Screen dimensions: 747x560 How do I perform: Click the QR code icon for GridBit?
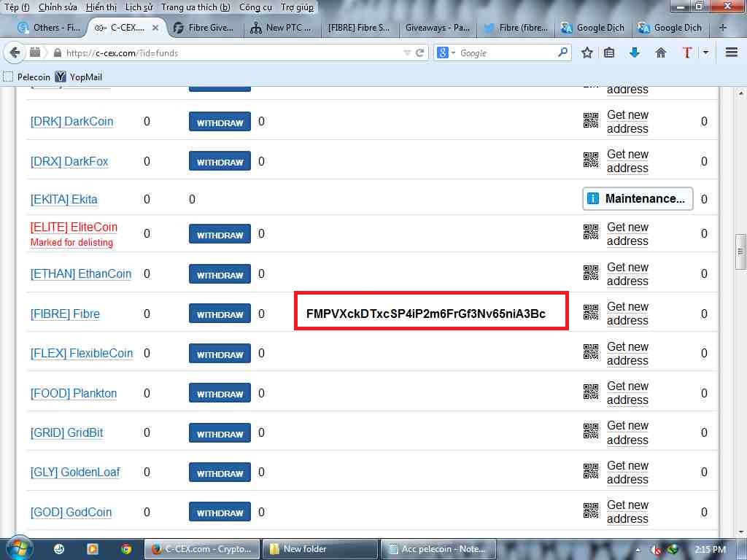tap(591, 432)
